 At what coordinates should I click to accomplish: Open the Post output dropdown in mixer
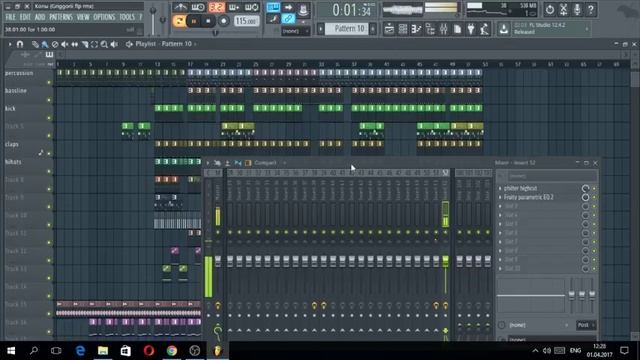[x=586, y=325]
